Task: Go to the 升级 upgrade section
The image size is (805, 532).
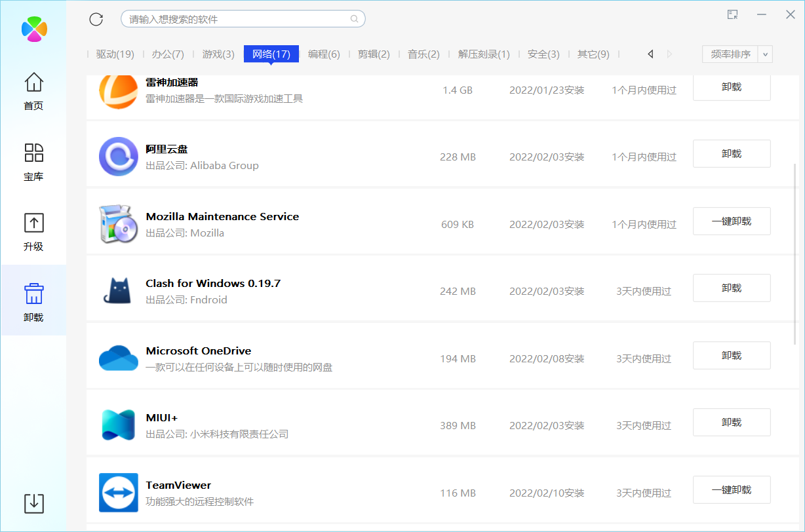Action: (x=33, y=232)
